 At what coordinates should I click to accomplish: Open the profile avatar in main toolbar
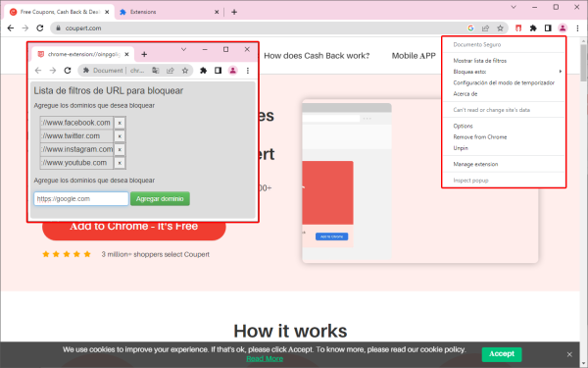tap(563, 28)
